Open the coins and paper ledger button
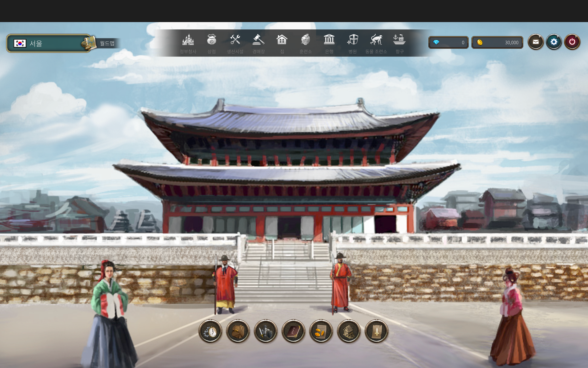The image size is (588, 368). pyautogui.click(x=321, y=331)
